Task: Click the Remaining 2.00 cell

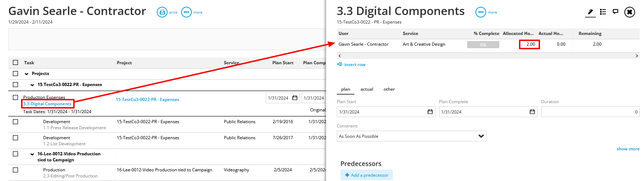Action: coord(597,44)
